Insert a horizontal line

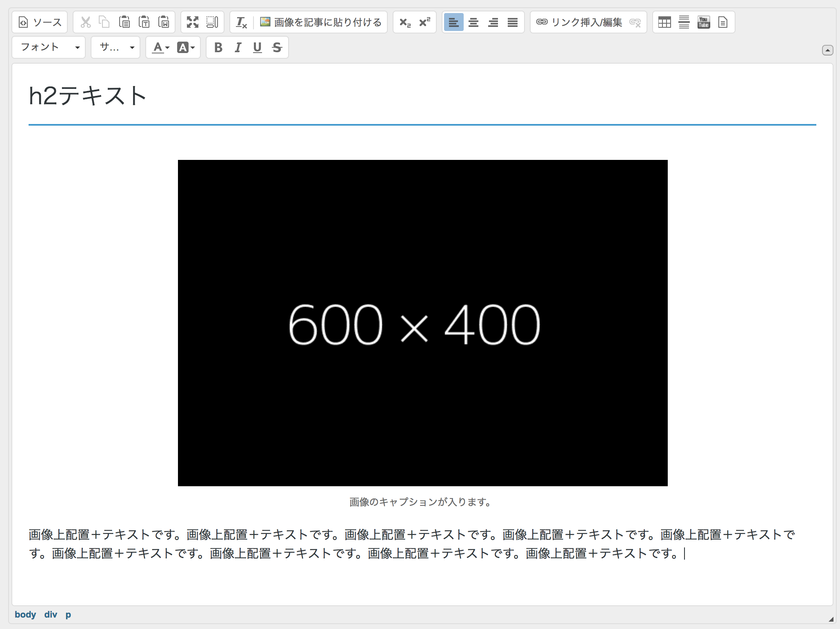coord(684,22)
